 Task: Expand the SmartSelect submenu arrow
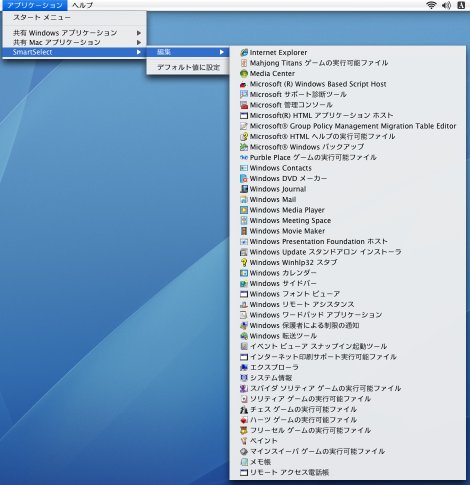(x=139, y=52)
